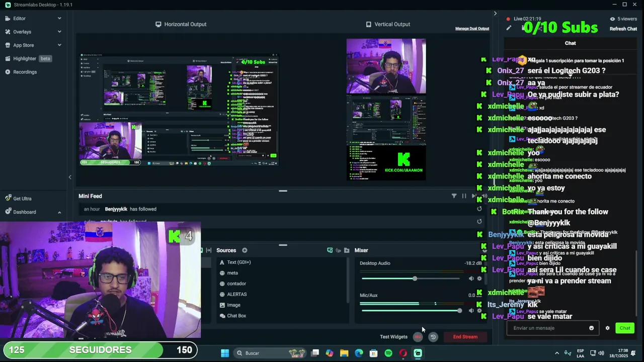This screenshot has width=644, height=362.
Task: Click Test Widgets
Action: [393, 337]
